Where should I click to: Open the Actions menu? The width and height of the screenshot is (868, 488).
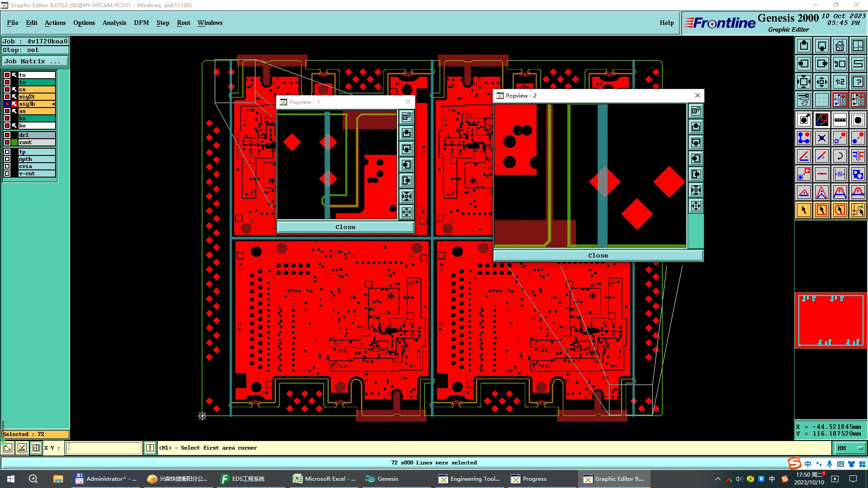[x=55, y=23]
